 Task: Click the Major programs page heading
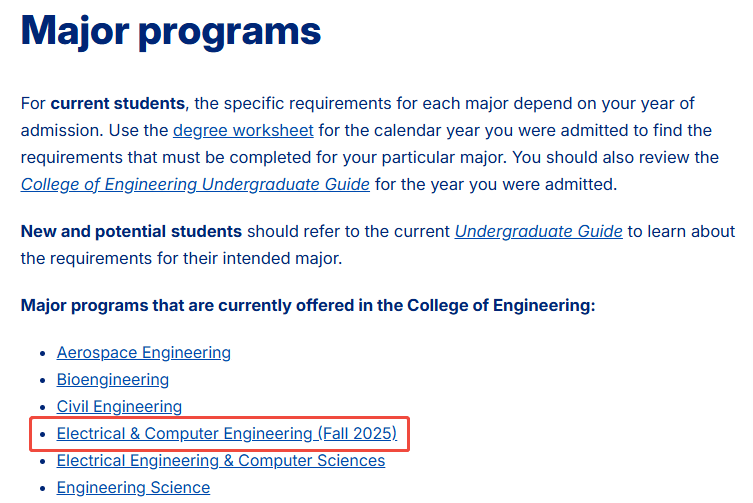(x=170, y=31)
